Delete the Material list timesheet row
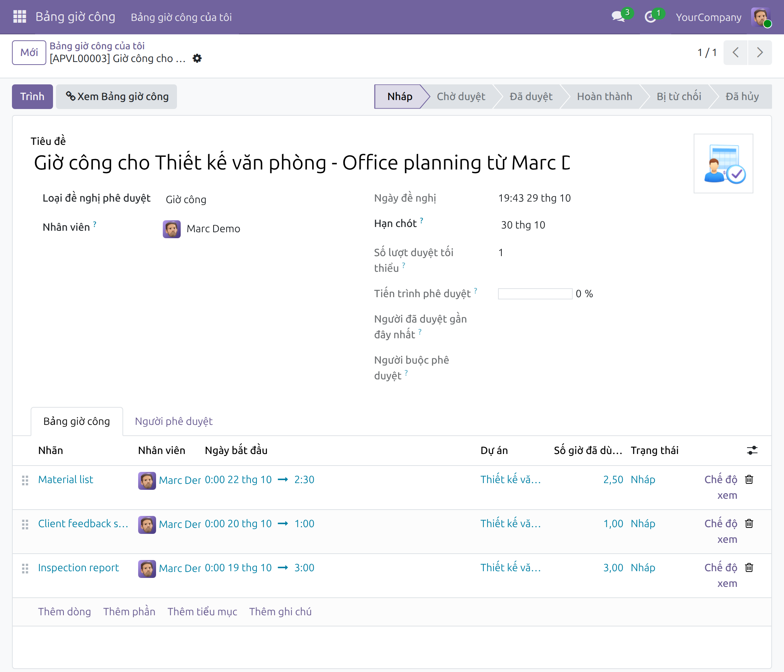The width and height of the screenshot is (784, 672). (x=749, y=479)
